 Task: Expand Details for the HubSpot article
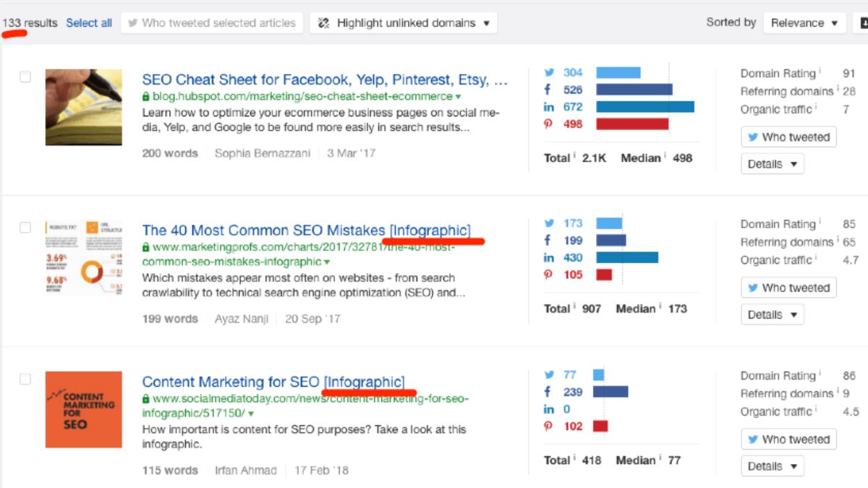coord(773,164)
